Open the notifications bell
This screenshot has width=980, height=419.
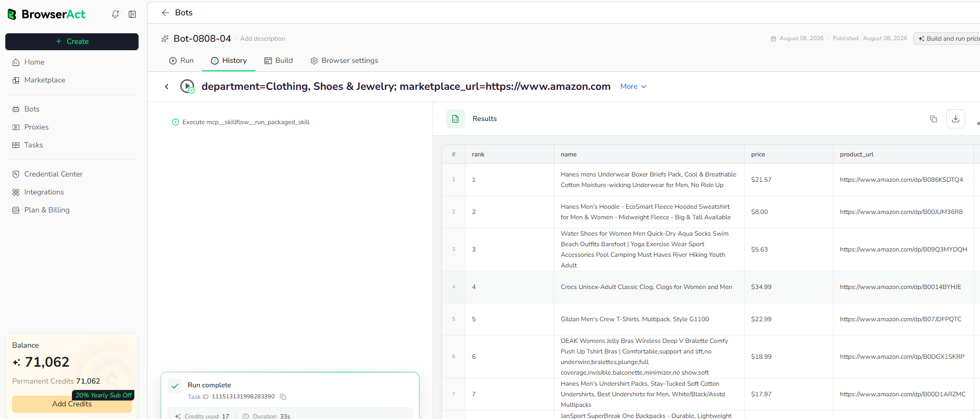tap(115, 14)
